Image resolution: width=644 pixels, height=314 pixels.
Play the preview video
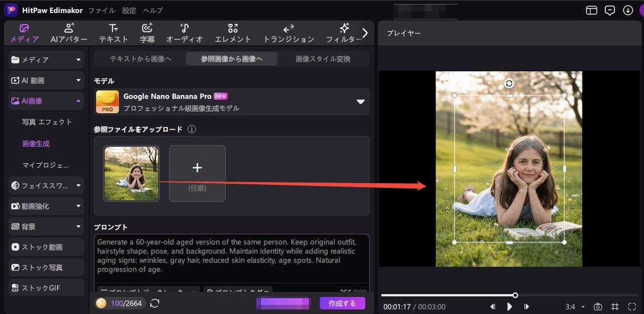tap(510, 307)
